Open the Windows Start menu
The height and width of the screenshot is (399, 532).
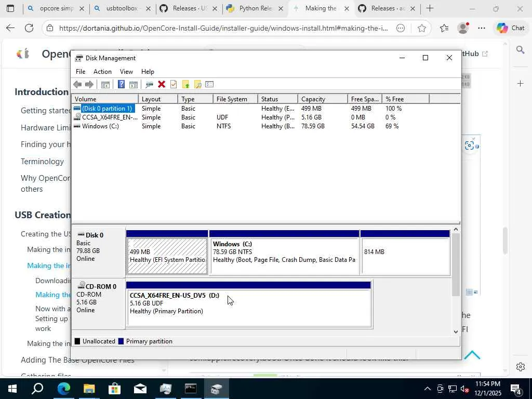12,389
